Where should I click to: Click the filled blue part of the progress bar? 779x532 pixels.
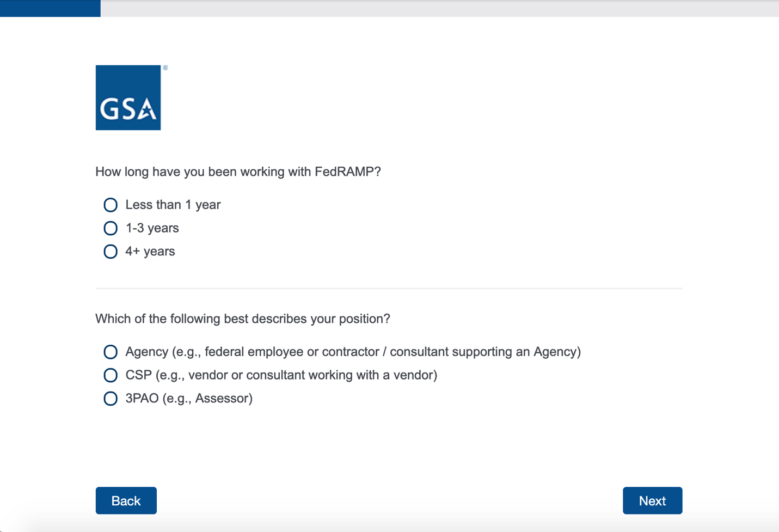click(x=50, y=8)
